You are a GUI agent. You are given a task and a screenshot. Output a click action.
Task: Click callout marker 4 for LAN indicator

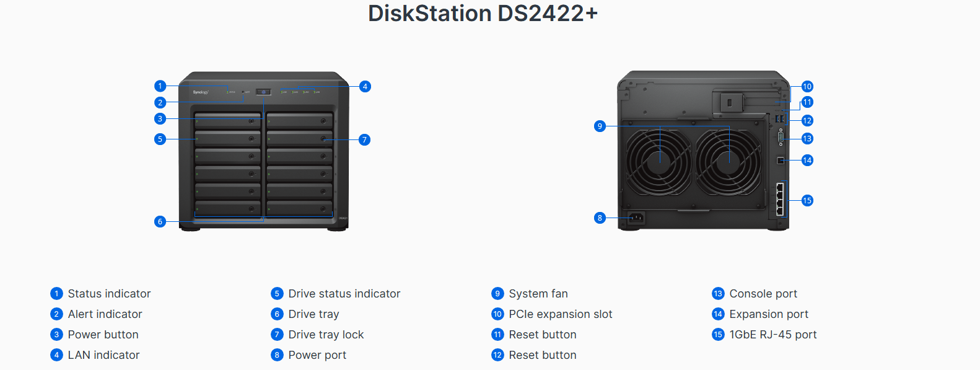pyautogui.click(x=365, y=87)
